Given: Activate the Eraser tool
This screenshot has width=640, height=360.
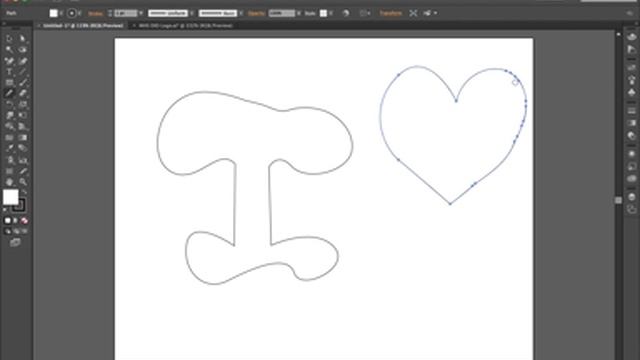Looking at the screenshot, I should [x=22, y=93].
